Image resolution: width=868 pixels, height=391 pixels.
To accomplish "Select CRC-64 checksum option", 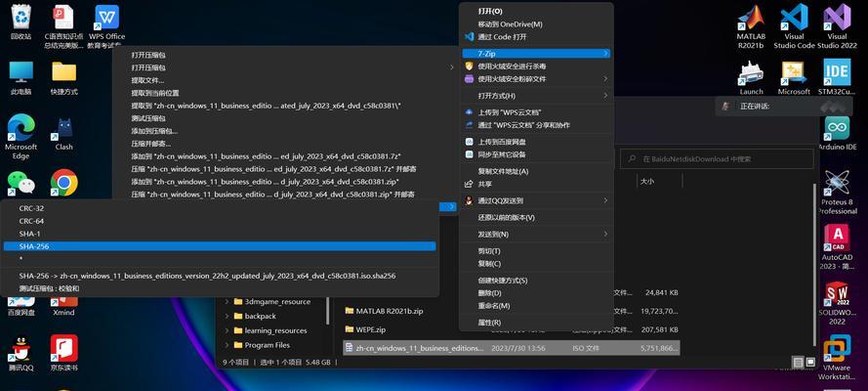I will [220, 221].
